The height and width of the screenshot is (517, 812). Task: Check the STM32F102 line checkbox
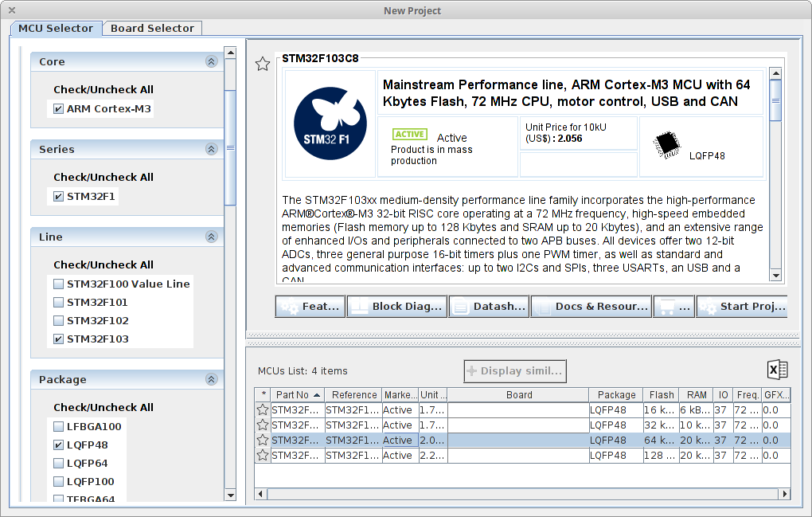coord(59,321)
